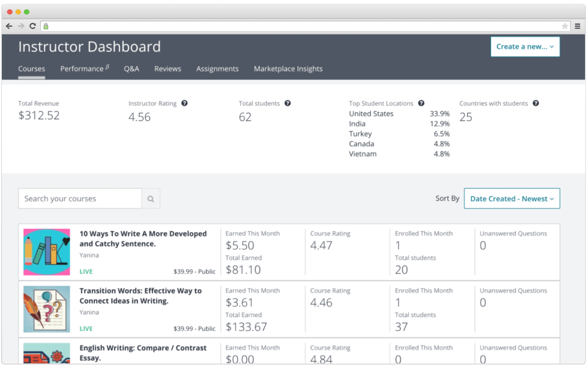Open course Transition Words: Effective Way
This screenshot has width=588, height=368.
pos(140,296)
